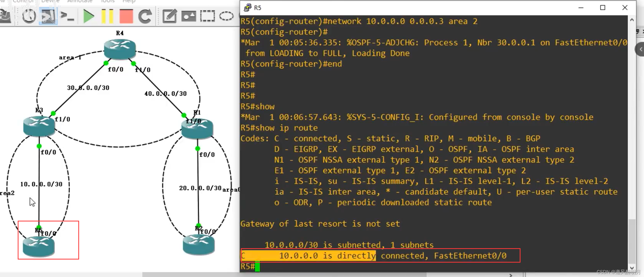
Task: Click the 20.0.0.0/30 network label
Action: pos(200,188)
